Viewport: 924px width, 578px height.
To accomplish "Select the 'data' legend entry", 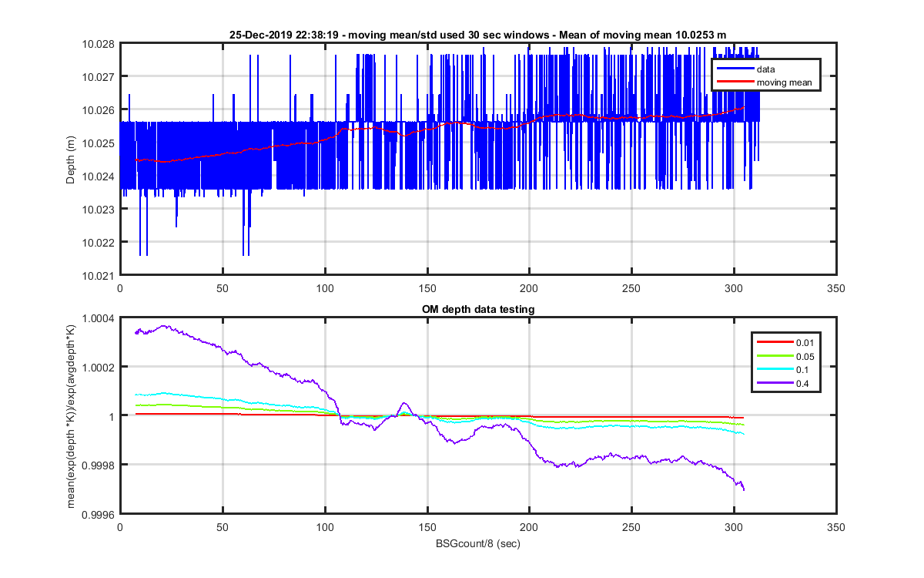I will pos(766,69).
